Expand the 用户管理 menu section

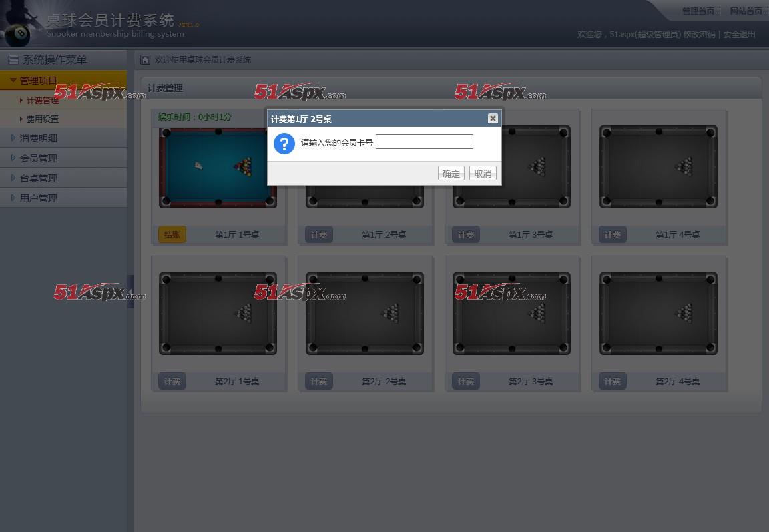pos(63,198)
